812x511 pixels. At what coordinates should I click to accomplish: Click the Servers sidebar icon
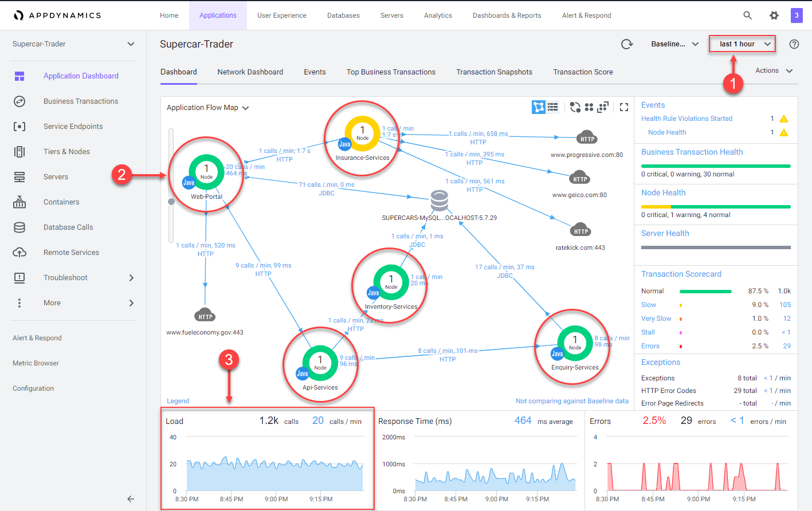[19, 177]
